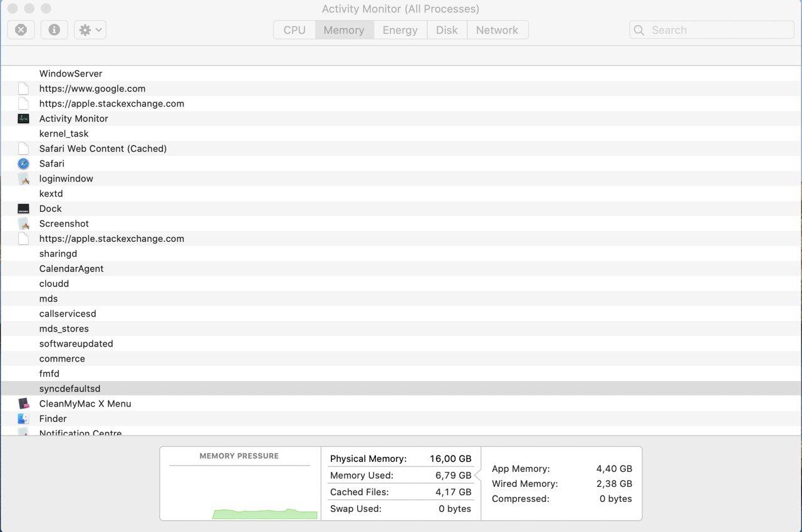Select the https://www.google.com process

pos(92,88)
